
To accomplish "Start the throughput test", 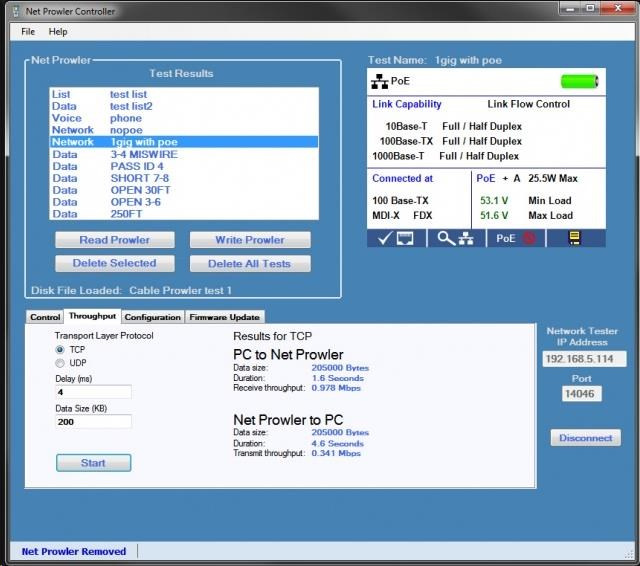I will tap(93, 463).
